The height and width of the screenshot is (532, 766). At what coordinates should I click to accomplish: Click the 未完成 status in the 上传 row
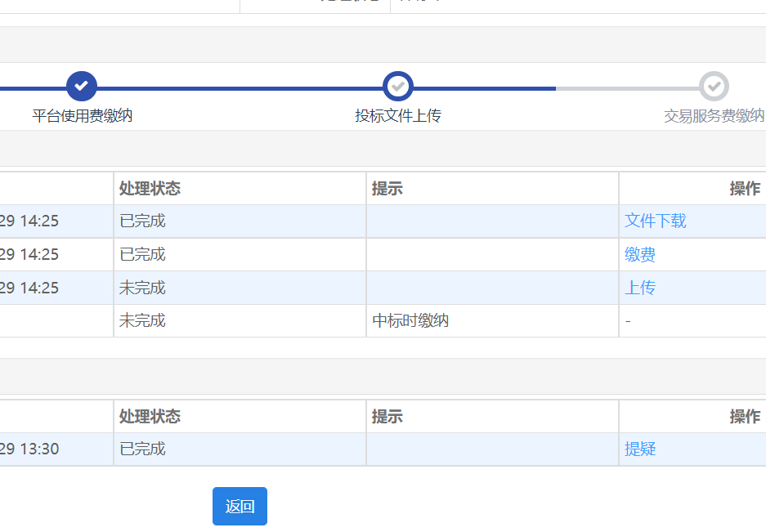[x=142, y=288]
